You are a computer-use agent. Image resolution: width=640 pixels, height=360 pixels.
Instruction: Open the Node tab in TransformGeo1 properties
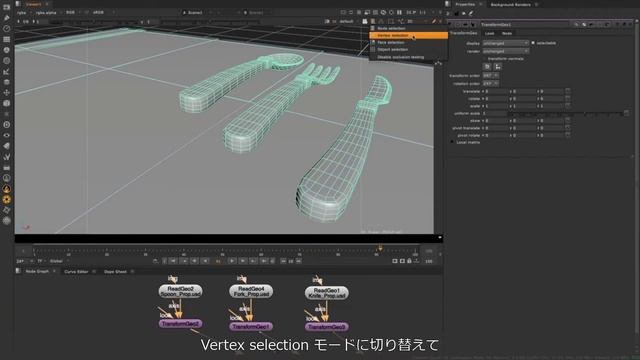[x=507, y=33]
